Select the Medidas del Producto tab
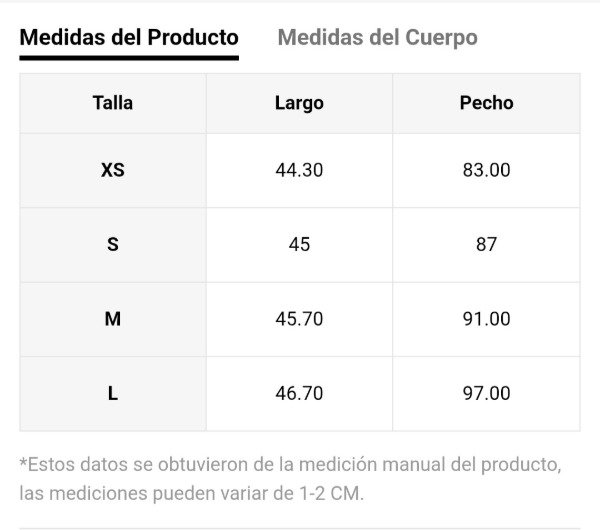600x530 pixels. [x=129, y=38]
